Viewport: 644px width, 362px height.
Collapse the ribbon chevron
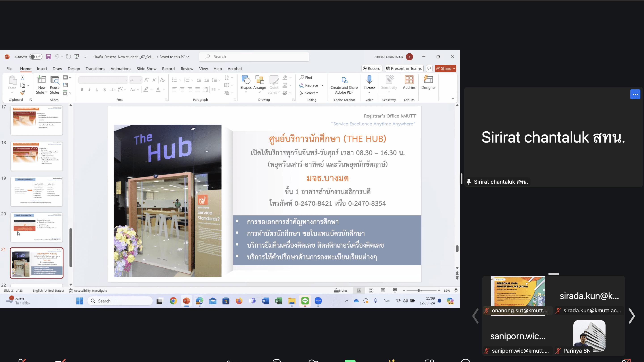pyautogui.click(x=453, y=98)
